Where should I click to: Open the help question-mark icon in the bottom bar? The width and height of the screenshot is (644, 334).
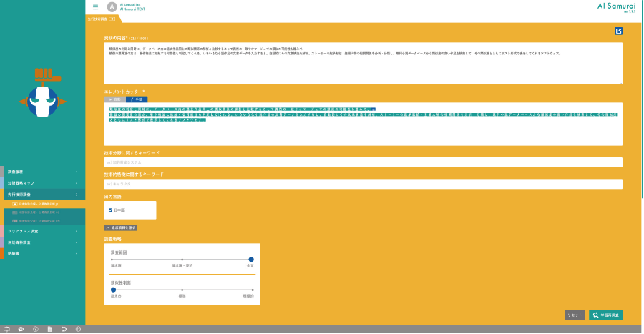35,329
